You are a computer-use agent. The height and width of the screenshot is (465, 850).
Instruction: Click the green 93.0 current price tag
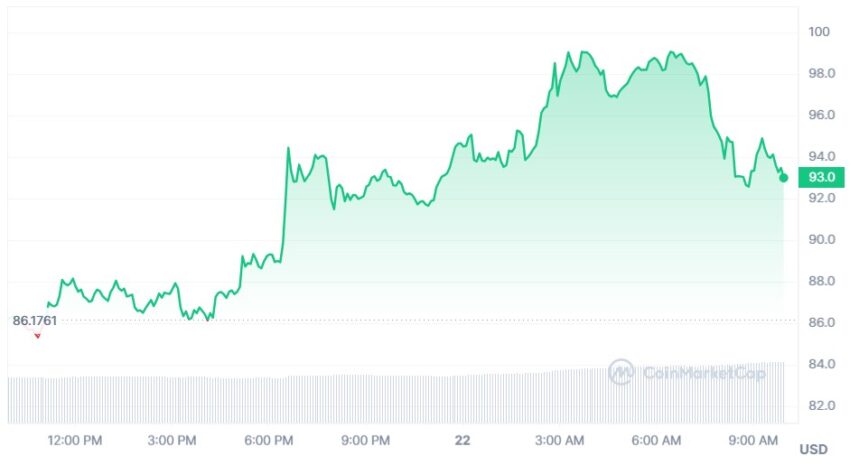(821, 177)
